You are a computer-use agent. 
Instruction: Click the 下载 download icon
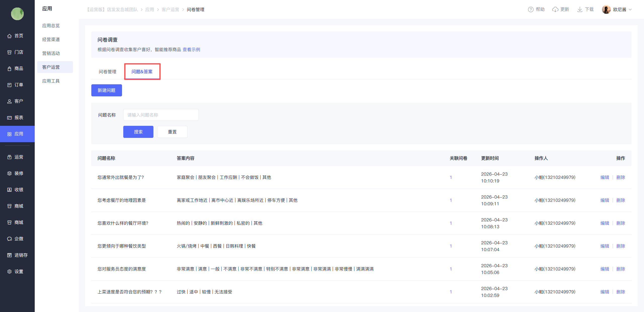(580, 10)
